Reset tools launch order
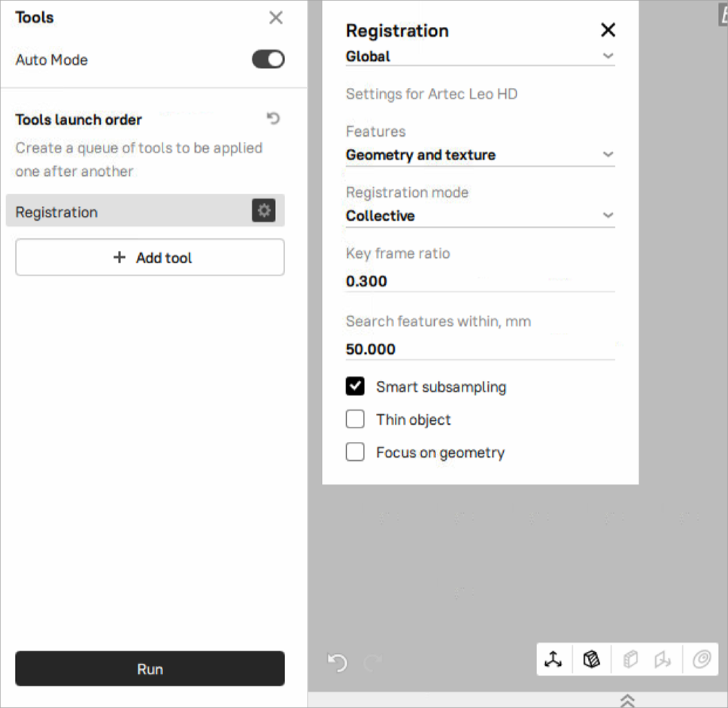The image size is (728, 708). click(273, 119)
